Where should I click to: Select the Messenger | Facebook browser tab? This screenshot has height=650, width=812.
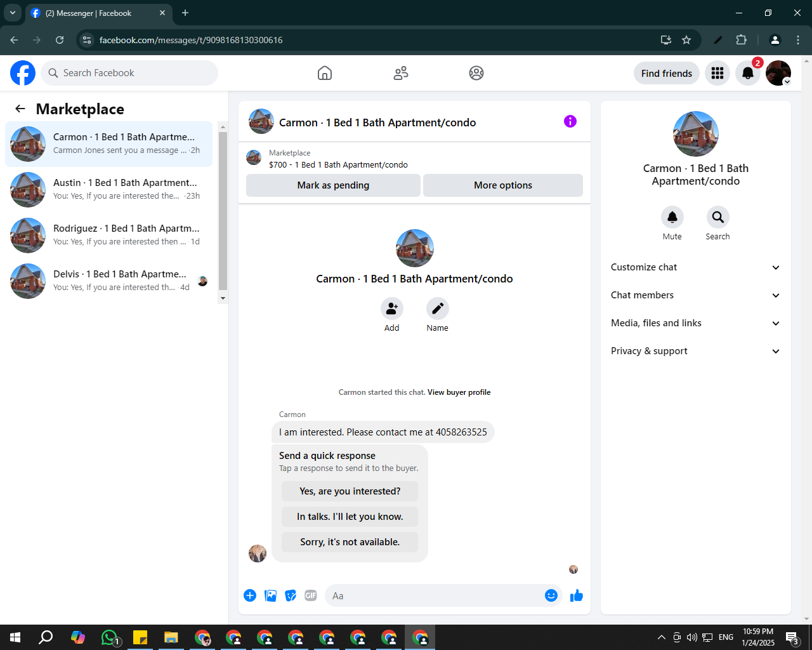(x=98, y=13)
